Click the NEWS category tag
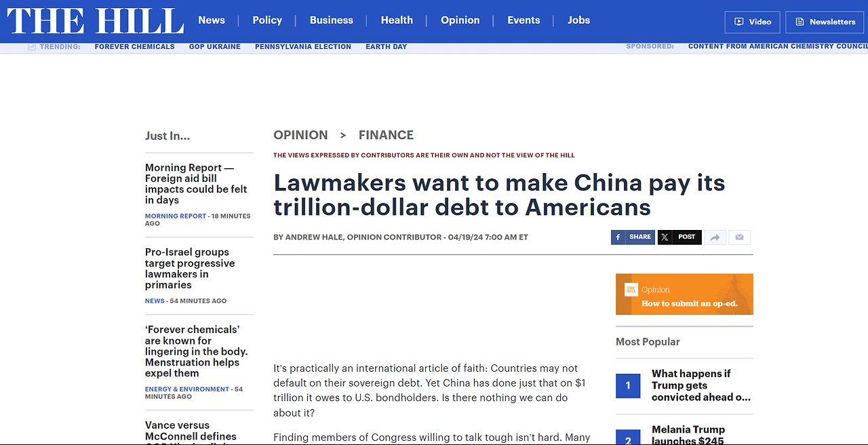The height and width of the screenshot is (445, 868). tap(155, 301)
